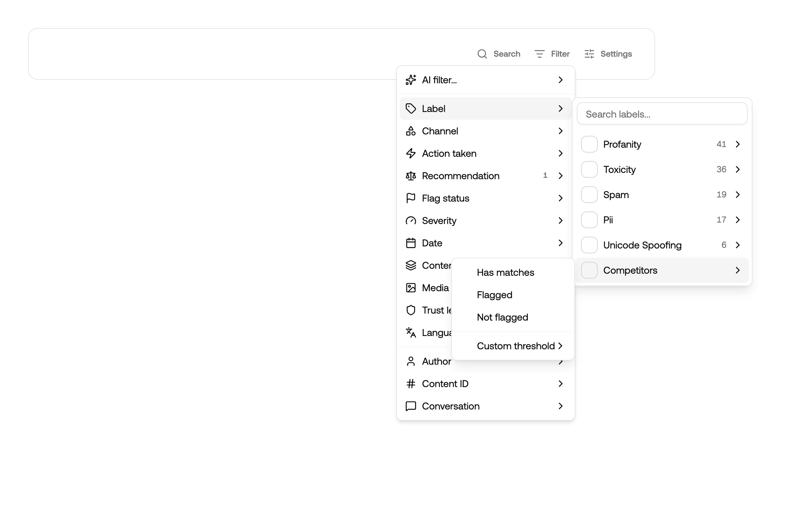Click the Date calendar icon
805x532 pixels.
pos(411,243)
